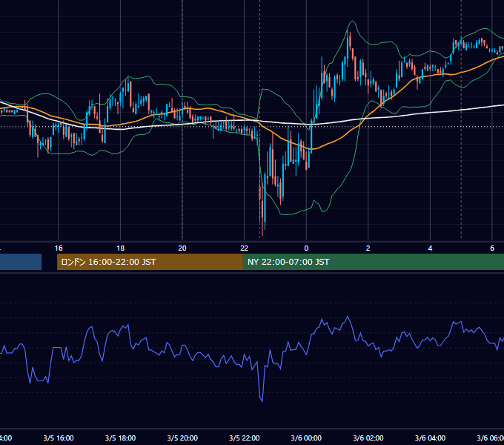Click the 0 hour label on price chart axis
This screenshot has width=504, height=445.
306,248
